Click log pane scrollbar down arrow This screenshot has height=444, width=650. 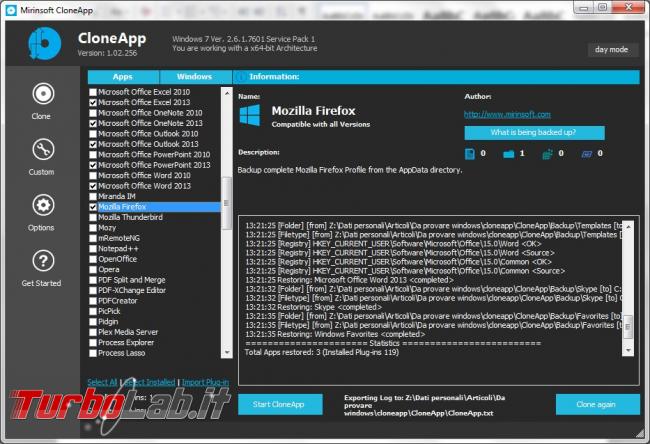pyautogui.click(x=628, y=351)
